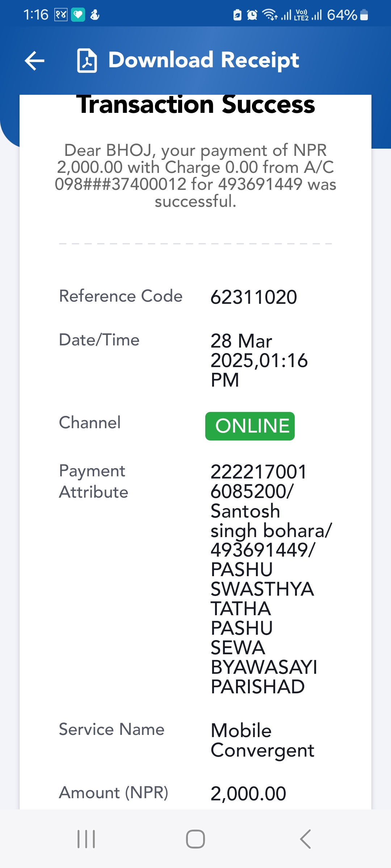Tap the heart health notification icon
This screenshot has height=868, width=391.
click(78, 15)
